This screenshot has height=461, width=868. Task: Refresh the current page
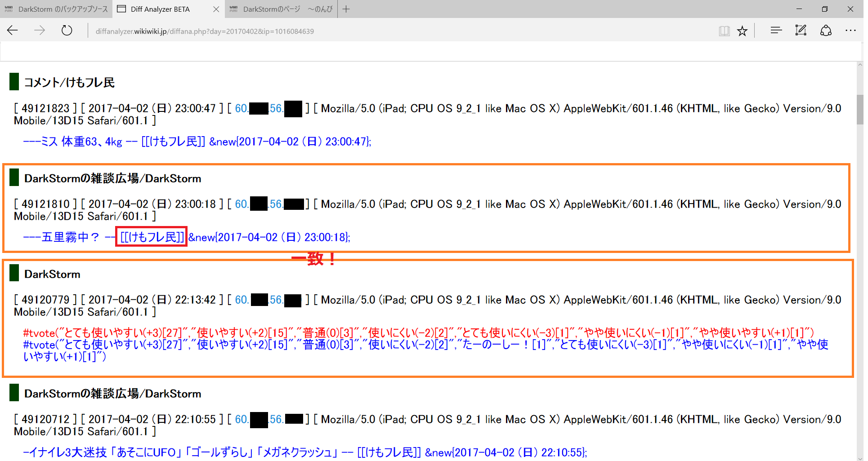[x=67, y=31]
